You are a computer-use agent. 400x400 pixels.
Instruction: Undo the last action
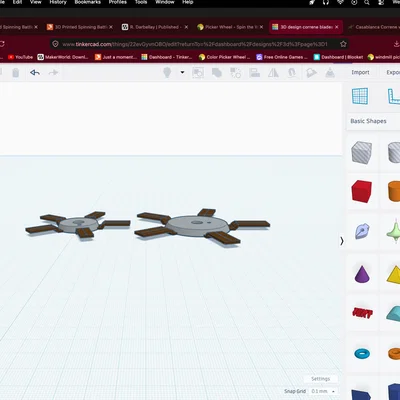point(35,72)
